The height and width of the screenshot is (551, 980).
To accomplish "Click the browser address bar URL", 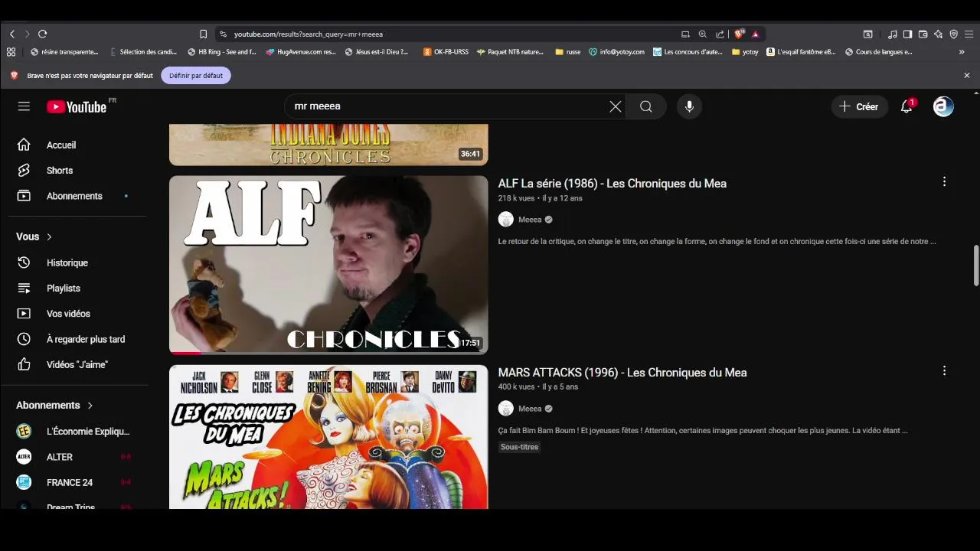I will click(308, 34).
